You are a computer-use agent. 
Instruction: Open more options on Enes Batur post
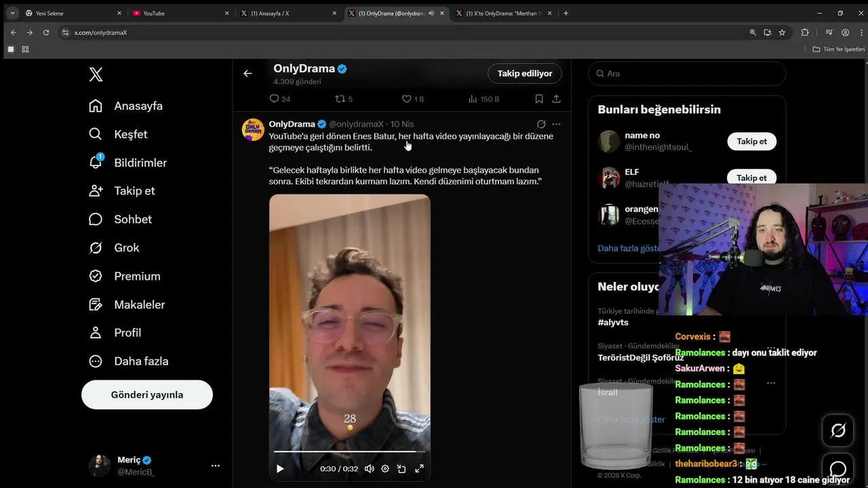click(x=557, y=124)
